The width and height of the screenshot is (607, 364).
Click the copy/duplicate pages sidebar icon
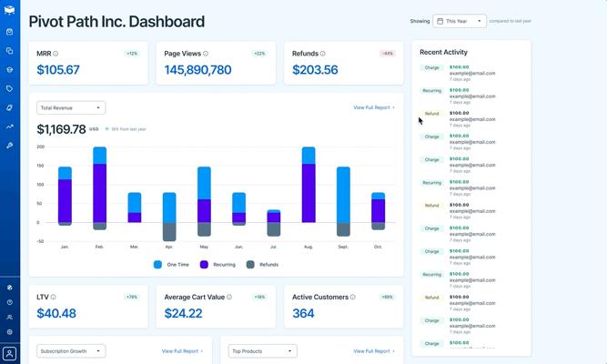(x=10, y=51)
